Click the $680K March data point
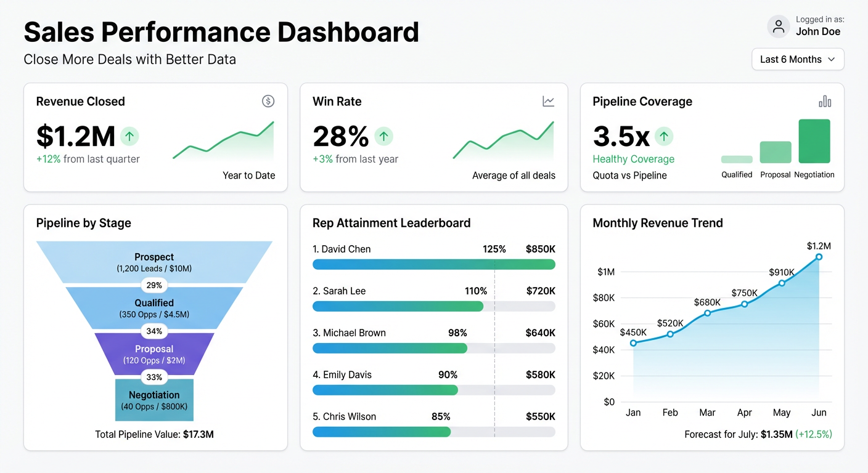868x473 pixels. (x=707, y=313)
